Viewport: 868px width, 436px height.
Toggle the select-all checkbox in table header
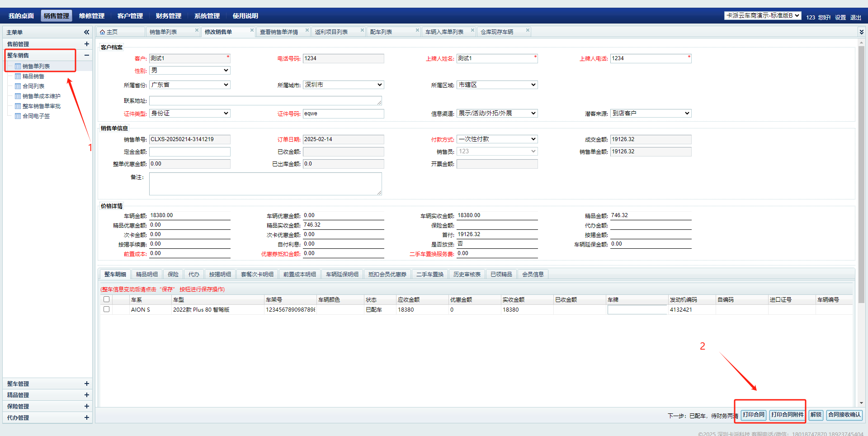pyautogui.click(x=106, y=299)
